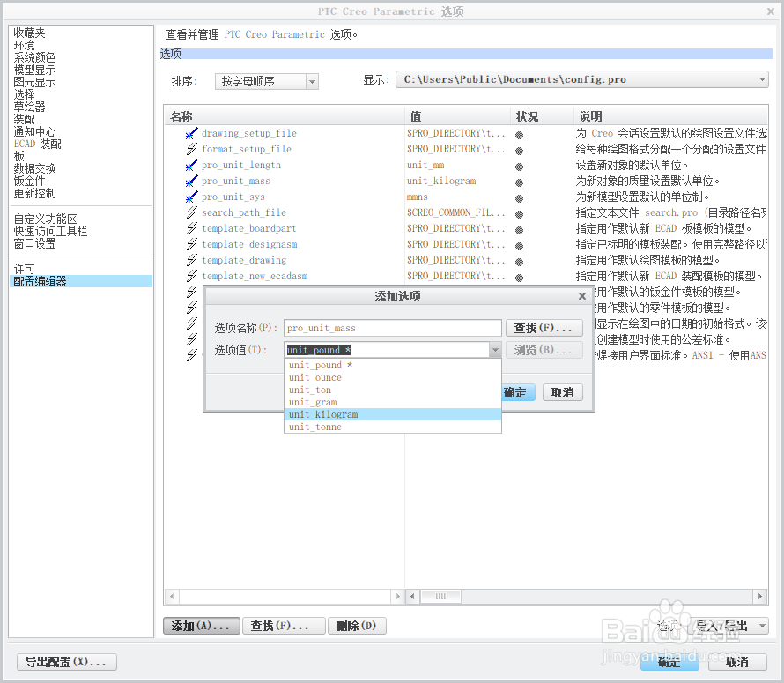784x683 pixels.
Task: Choose unit_ounce from the list
Action: tap(393, 378)
